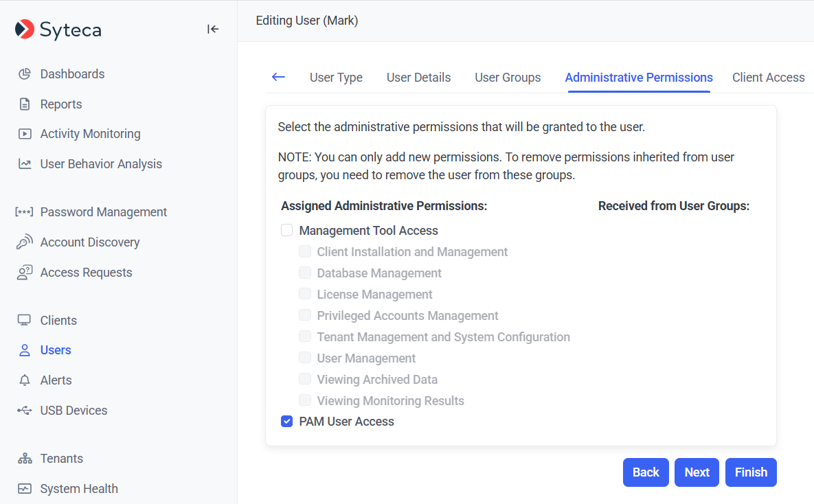
Task: Go to the User Details tab
Action: point(418,78)
